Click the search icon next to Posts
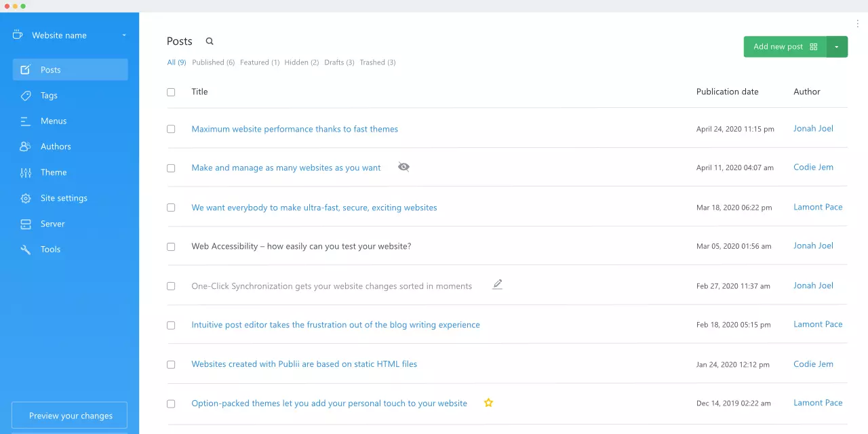 pyautogui.click(x=210, y=41)
